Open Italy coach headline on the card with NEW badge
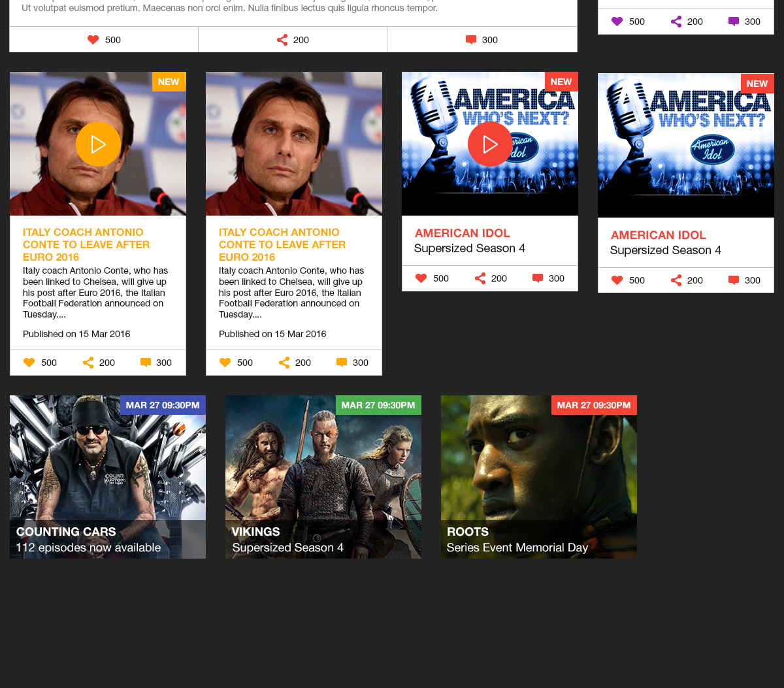The image size is (784, 688). click(x=86, y=244)
